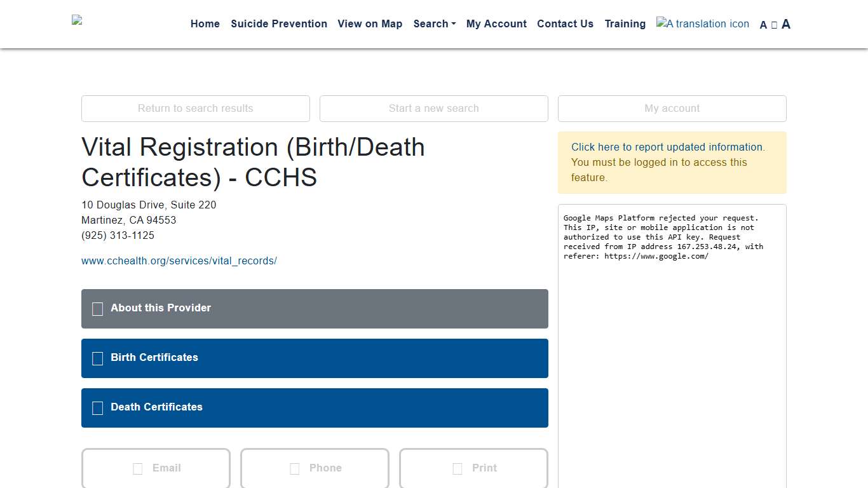The height and width of the screenshot is (488, 868).
Task: Reset text size using the middle icon between the A's
Action: (774, 25)
